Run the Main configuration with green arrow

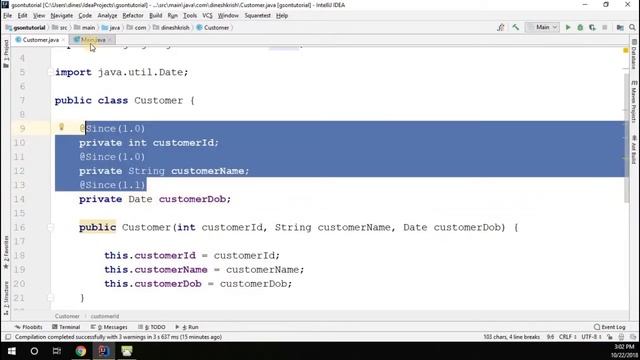coord(568,27)
